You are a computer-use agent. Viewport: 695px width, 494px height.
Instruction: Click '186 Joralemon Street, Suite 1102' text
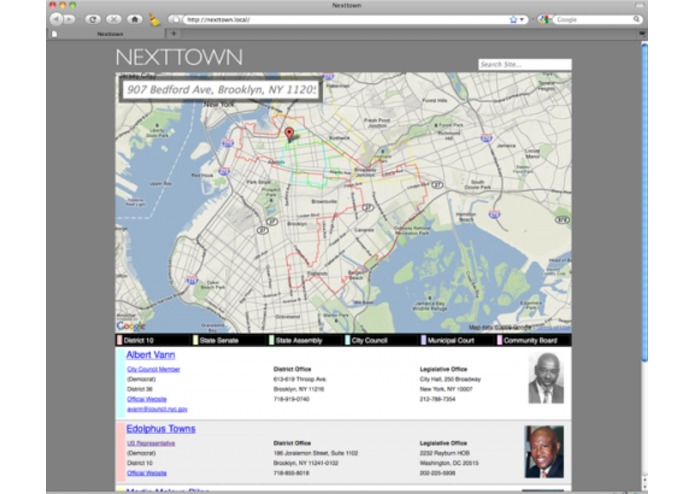click(316, 453)
